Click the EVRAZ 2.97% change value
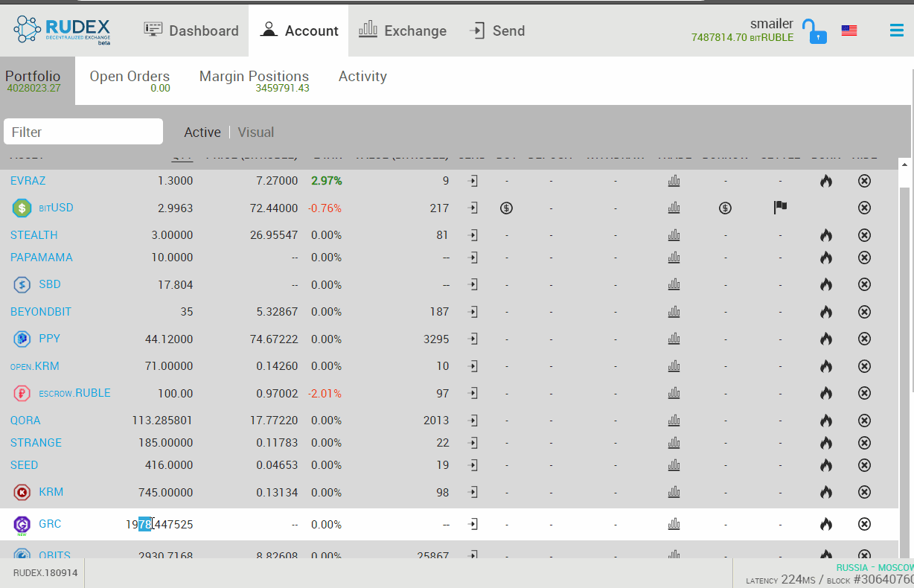This screenshot has height=588, width=914. 327,181
